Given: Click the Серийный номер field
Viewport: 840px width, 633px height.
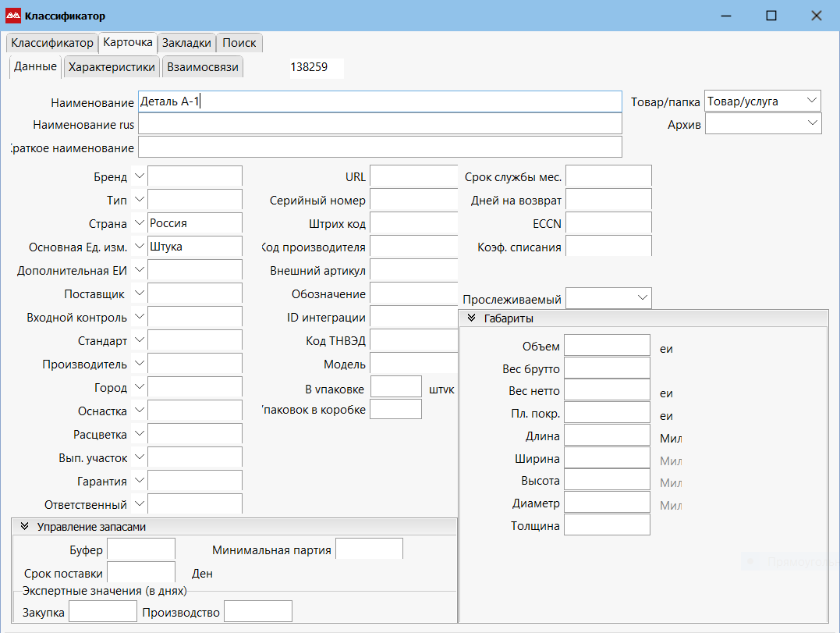Looking at the screenshot, I should 413,200.
